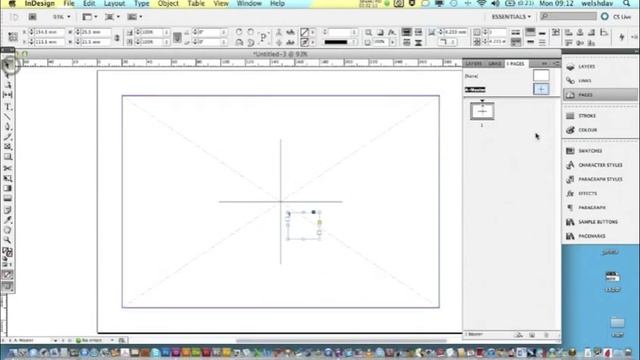Open the Layout menu
The width and height of the screenshot is (640, 360).
(114, 4)
